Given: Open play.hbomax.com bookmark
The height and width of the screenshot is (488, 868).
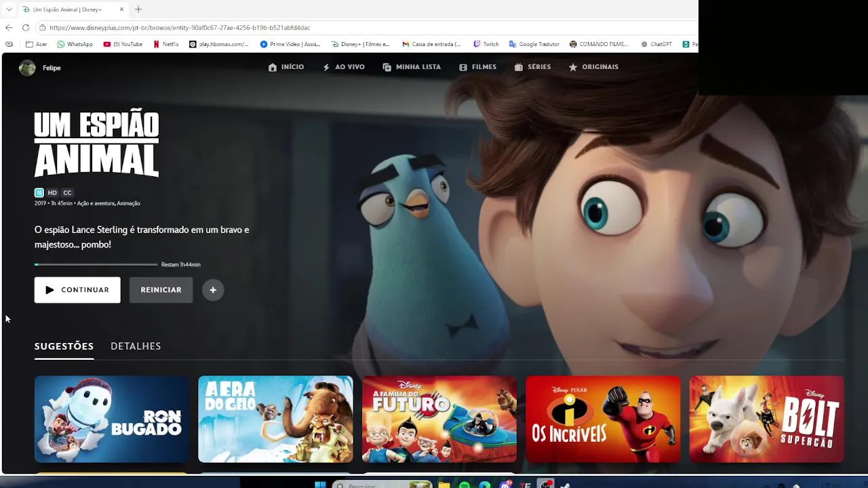Looking at the screenshot, I should click(x=218, y=44).
